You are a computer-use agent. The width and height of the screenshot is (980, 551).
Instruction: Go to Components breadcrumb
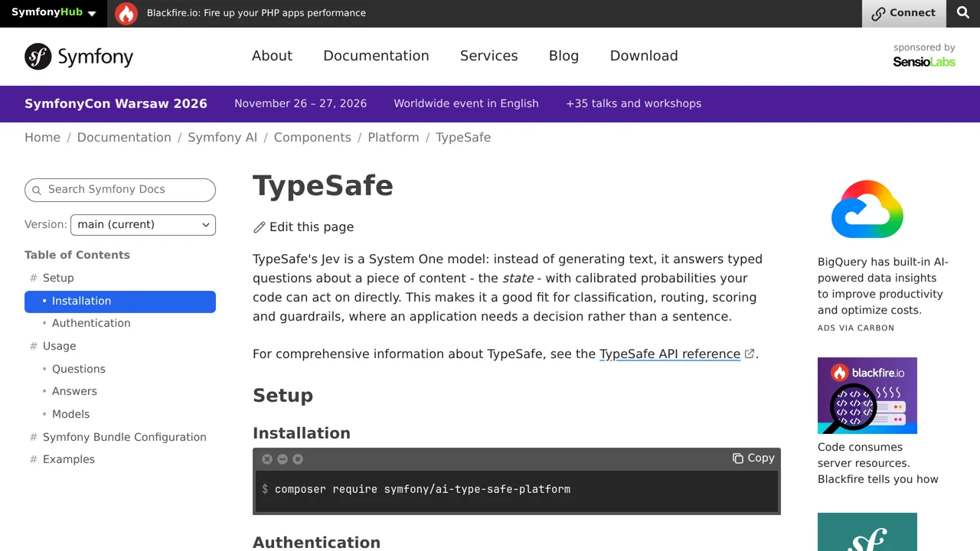[312, 138]
